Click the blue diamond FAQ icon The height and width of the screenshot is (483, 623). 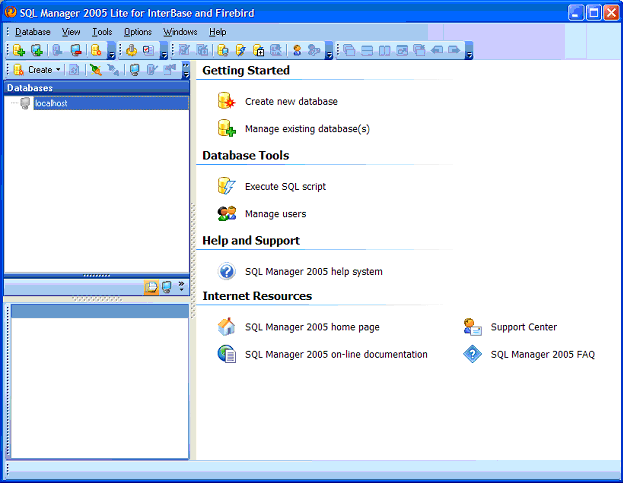472,354
